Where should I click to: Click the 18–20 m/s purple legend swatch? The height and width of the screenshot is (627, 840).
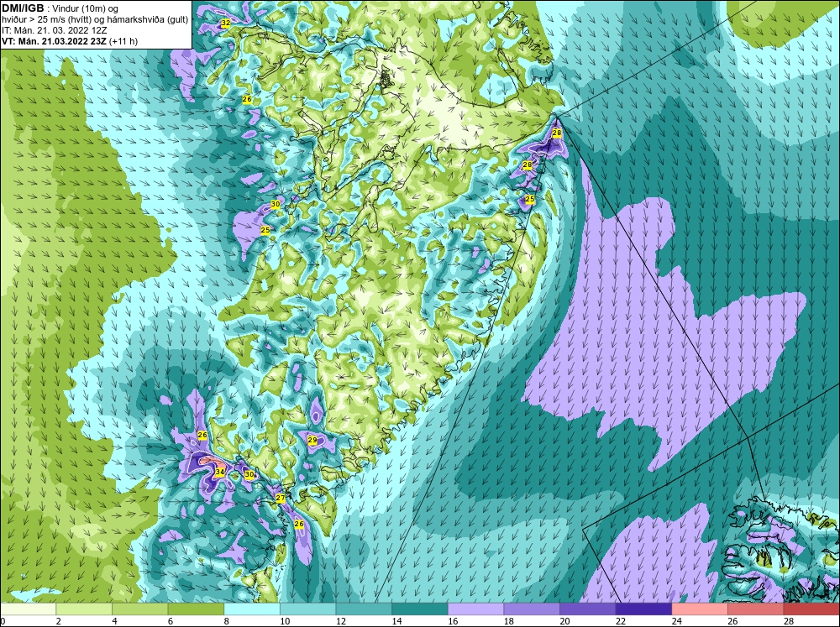[532, 609]
